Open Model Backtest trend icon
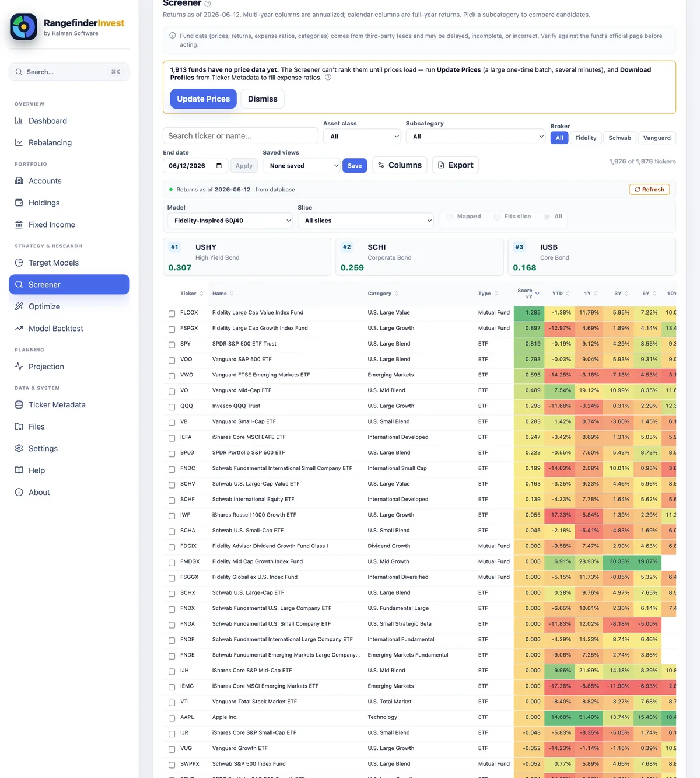The width and height of the screenshot is (700, 778). click(x=19, y=329)
